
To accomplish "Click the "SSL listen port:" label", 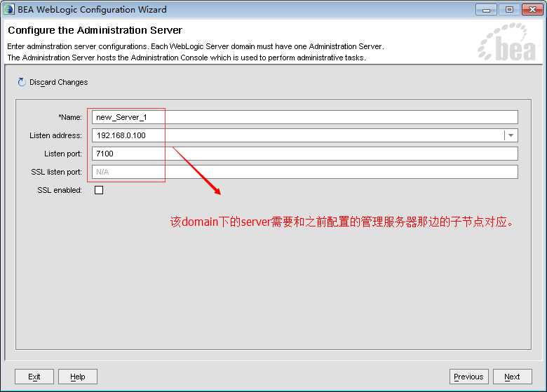I will tap(57, 172).
